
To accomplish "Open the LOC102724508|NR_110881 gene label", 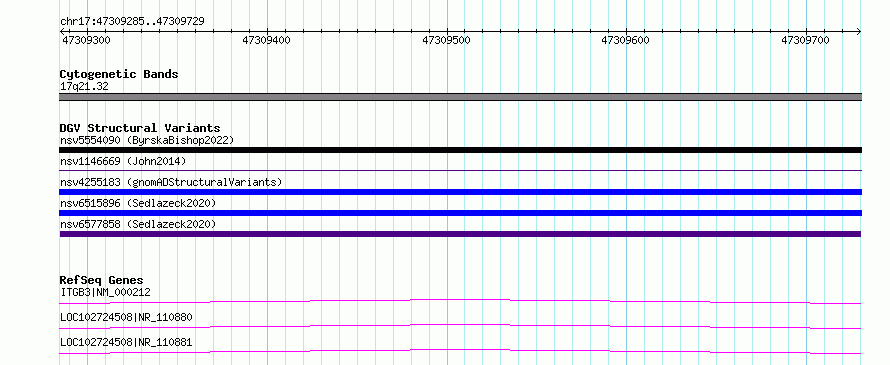I will point(126,342).
